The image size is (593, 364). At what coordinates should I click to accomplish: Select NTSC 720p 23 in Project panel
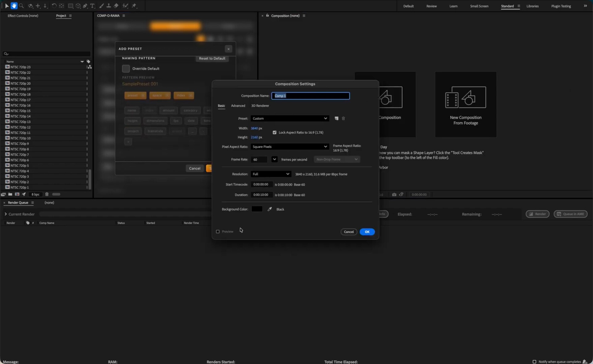20,67
